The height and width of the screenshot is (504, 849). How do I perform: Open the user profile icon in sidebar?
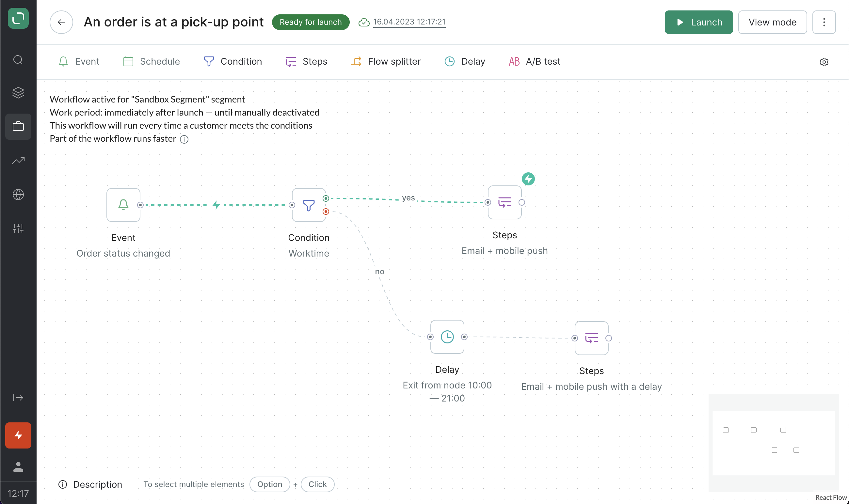18,467
